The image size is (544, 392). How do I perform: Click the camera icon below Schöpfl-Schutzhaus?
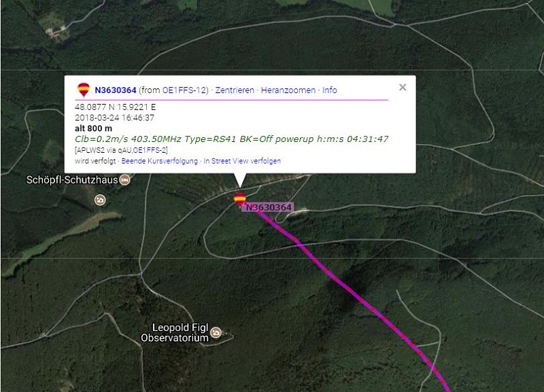100,200
